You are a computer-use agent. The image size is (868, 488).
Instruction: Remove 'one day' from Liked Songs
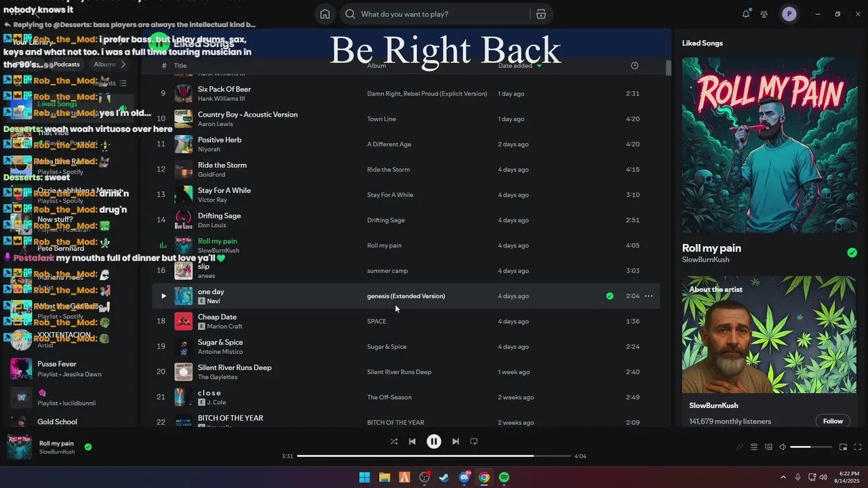(610, 296)
